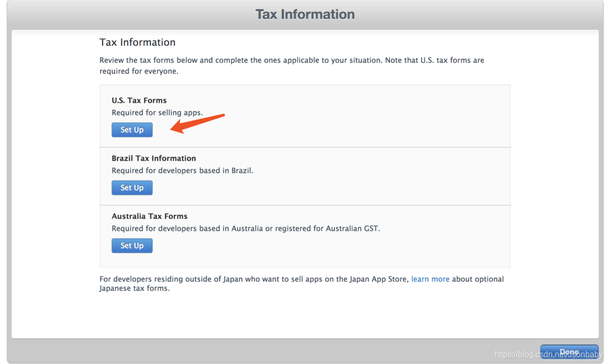Select the 'Australia Tax Forms' heading

pos(149,216)
